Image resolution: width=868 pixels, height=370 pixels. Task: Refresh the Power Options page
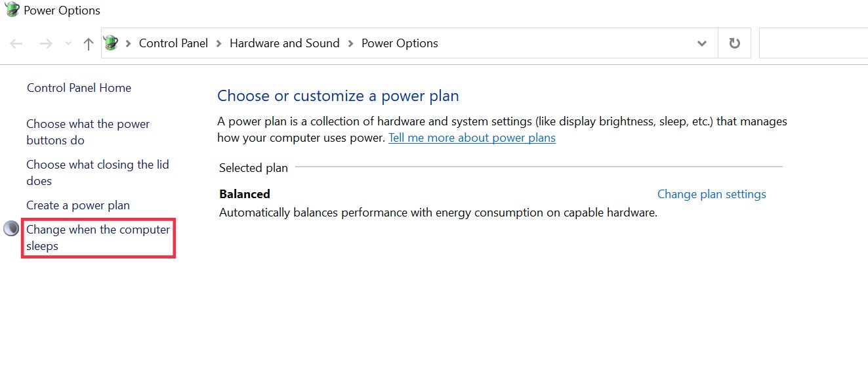(735, 43)
